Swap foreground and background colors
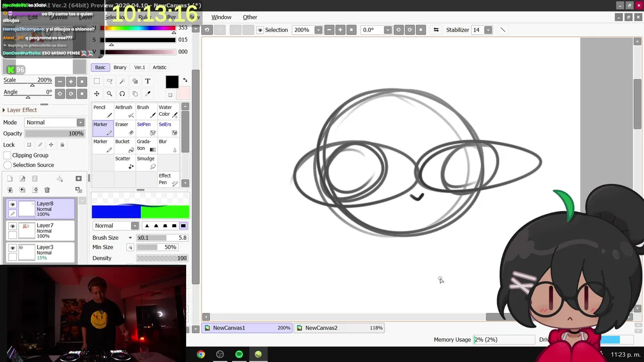Screen dimensions: 644x362 coord(185,80)
